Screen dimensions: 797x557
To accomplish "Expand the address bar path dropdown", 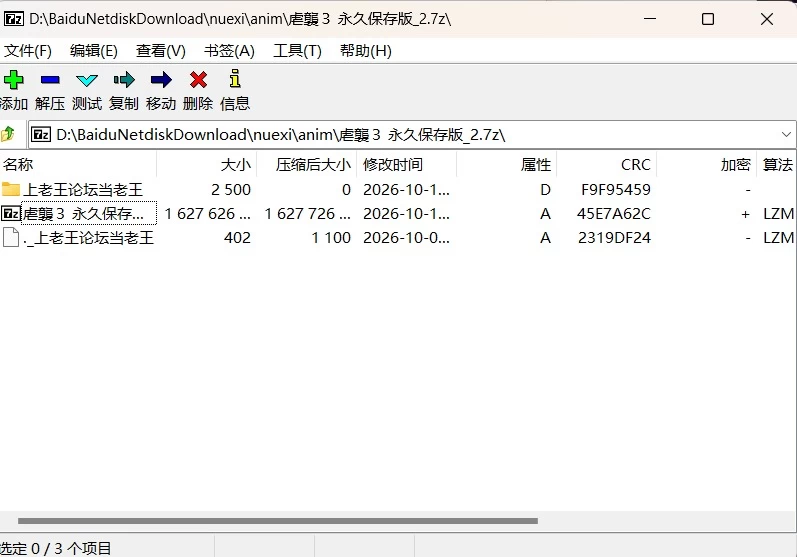I will click(786, 135).
